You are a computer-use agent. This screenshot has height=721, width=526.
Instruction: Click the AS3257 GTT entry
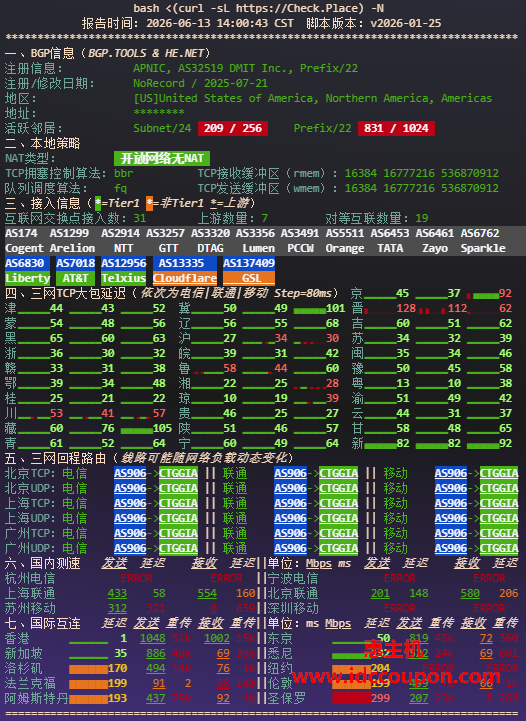168,241
